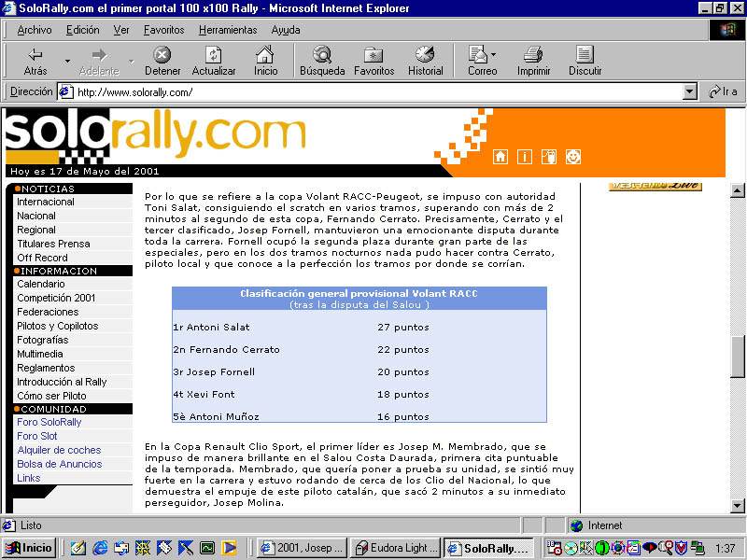Open the Off Record section
Image resolution: width=747 pixels, height=560 pixels.
[x=42, y=258]
